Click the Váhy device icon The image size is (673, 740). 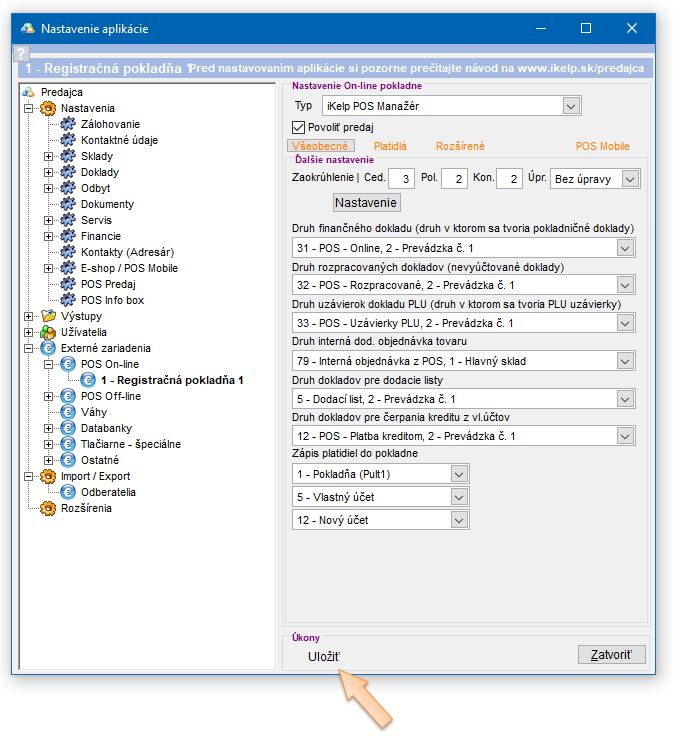(x=68, y=412)
